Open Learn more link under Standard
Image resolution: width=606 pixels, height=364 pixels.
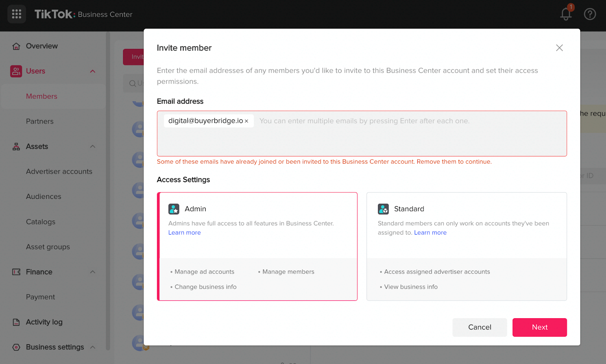click(430, 233)
